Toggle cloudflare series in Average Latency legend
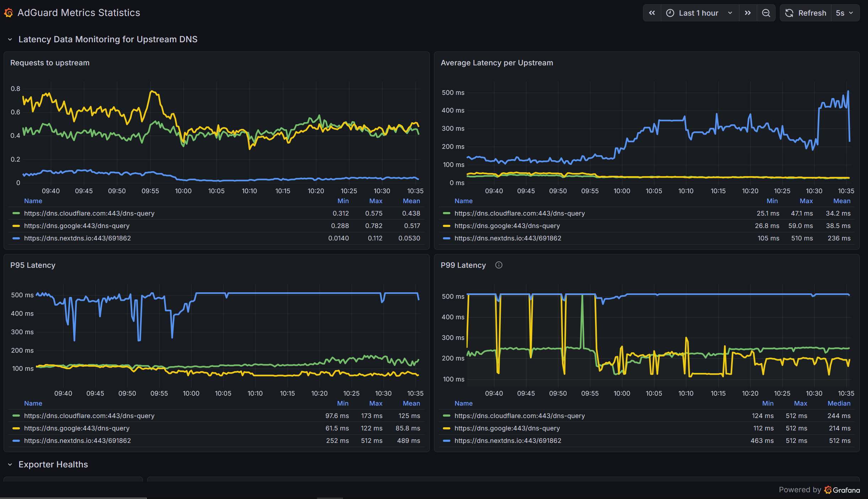The width and height of the screenshot is (868, 499). 520,213
